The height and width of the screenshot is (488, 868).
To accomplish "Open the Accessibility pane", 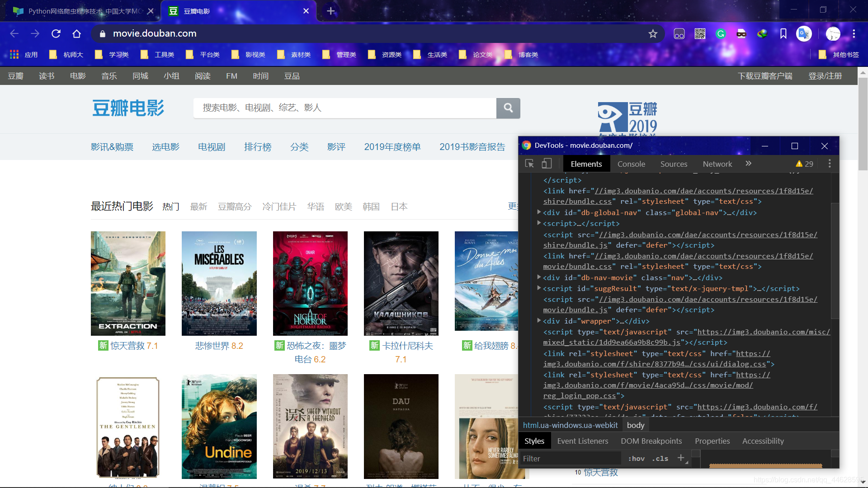I will click(763, 441).
